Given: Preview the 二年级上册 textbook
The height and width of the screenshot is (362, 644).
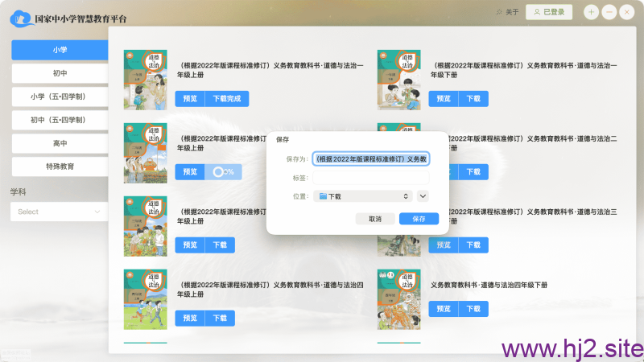Looking at the screenshot, I should point(190,171).
